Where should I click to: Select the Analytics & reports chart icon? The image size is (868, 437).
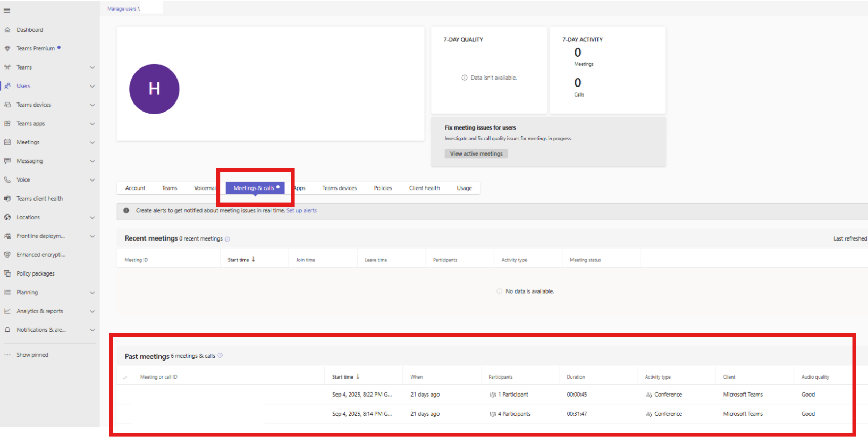(7, 311)
